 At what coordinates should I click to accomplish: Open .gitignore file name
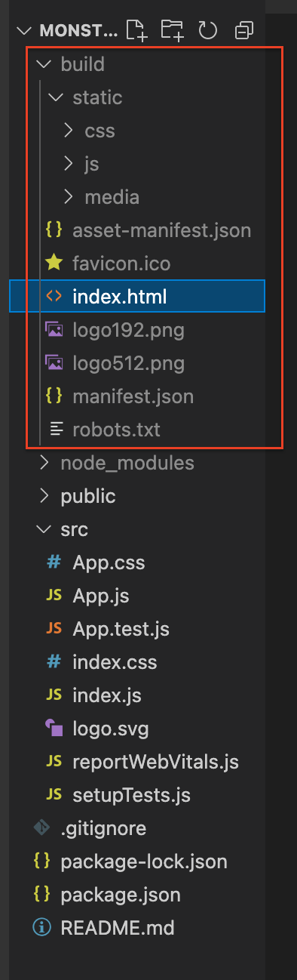tap(103, 829)
